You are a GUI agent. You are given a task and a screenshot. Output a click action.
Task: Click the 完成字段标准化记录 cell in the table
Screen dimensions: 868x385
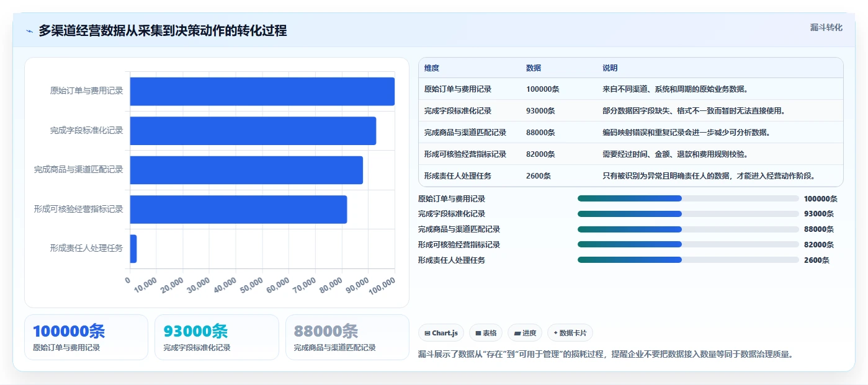pos(458,111)
